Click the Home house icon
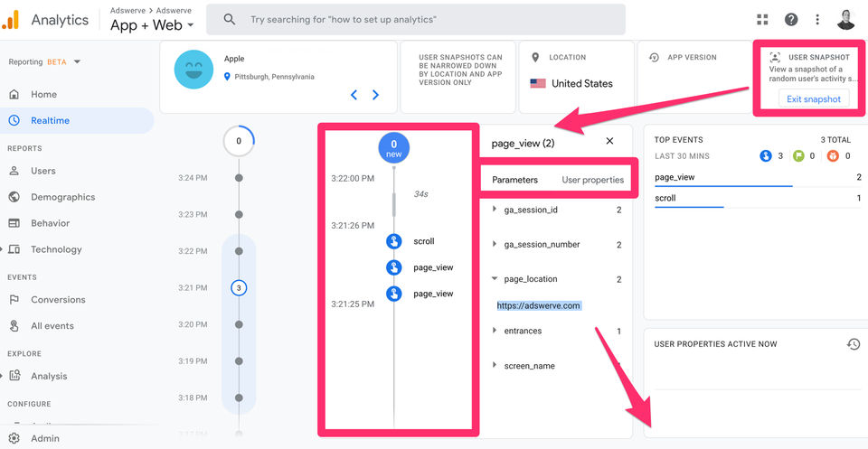The height and width of the screenshot is (449, 868). (x=14, y=95)
